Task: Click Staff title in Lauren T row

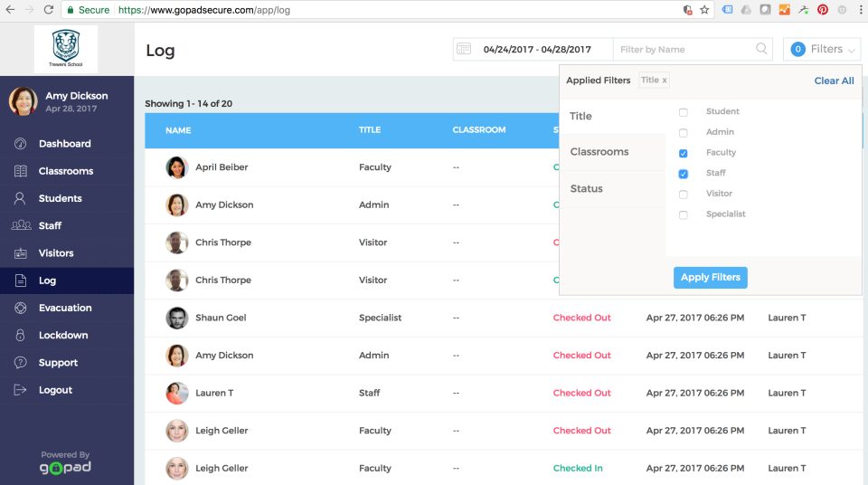Action: tap(369, 393)
